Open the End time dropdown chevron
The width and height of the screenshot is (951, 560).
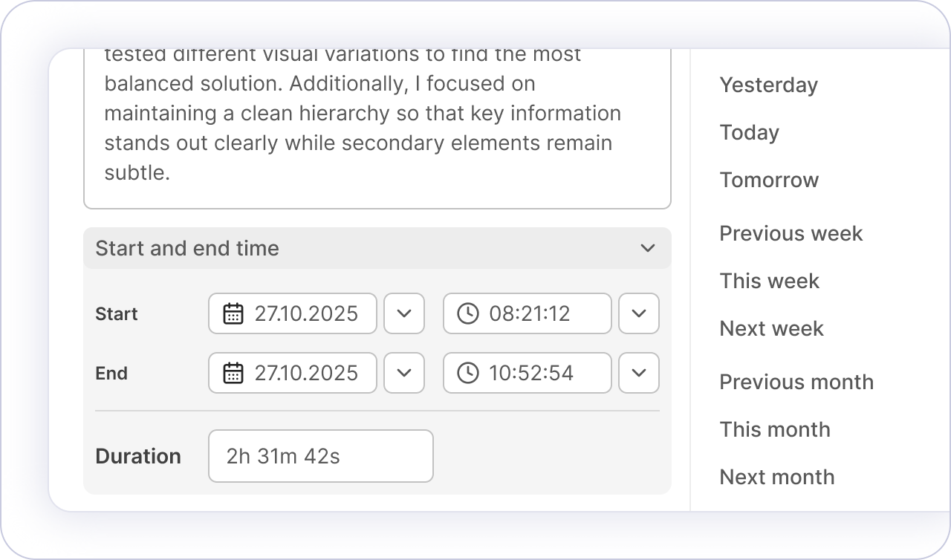(x=639, y=373)
